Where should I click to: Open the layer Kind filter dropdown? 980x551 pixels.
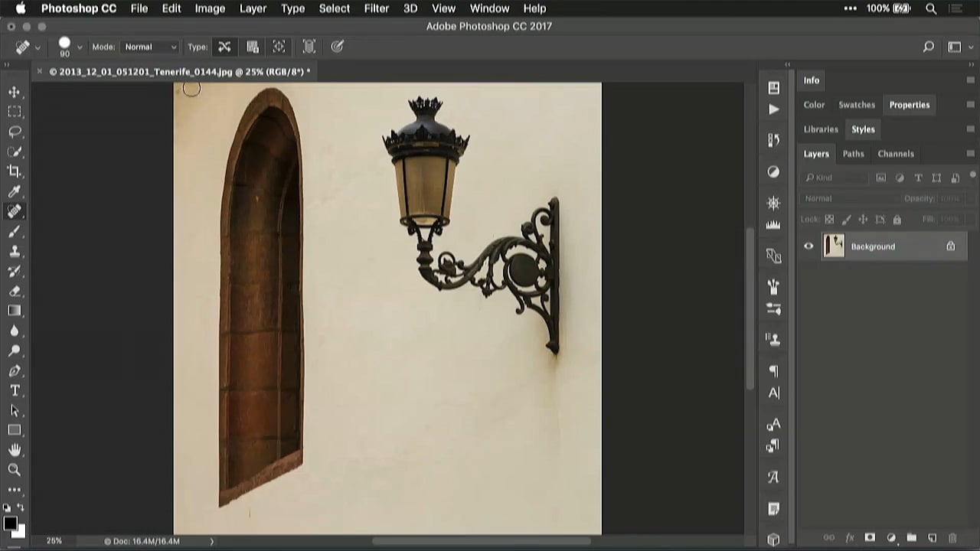(x=835, y=178)
